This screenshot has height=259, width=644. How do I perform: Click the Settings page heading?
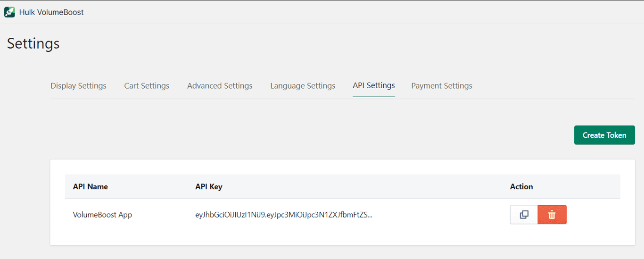click(33, 43)
